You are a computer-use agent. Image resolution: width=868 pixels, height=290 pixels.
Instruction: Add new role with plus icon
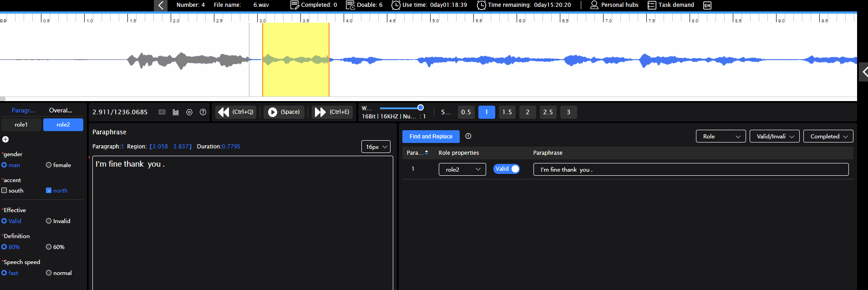[5, 139]
